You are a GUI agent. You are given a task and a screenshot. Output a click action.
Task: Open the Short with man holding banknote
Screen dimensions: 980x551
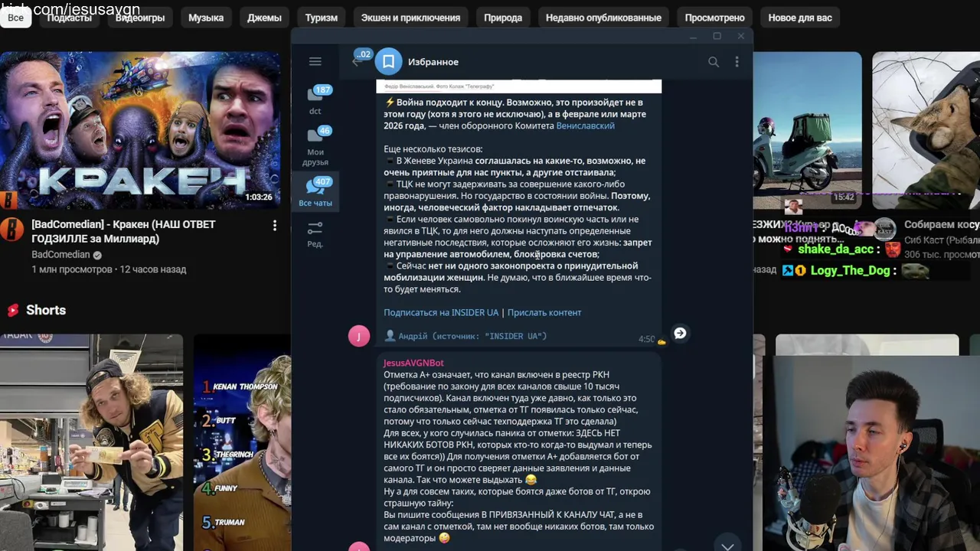[x=91, y=442]
